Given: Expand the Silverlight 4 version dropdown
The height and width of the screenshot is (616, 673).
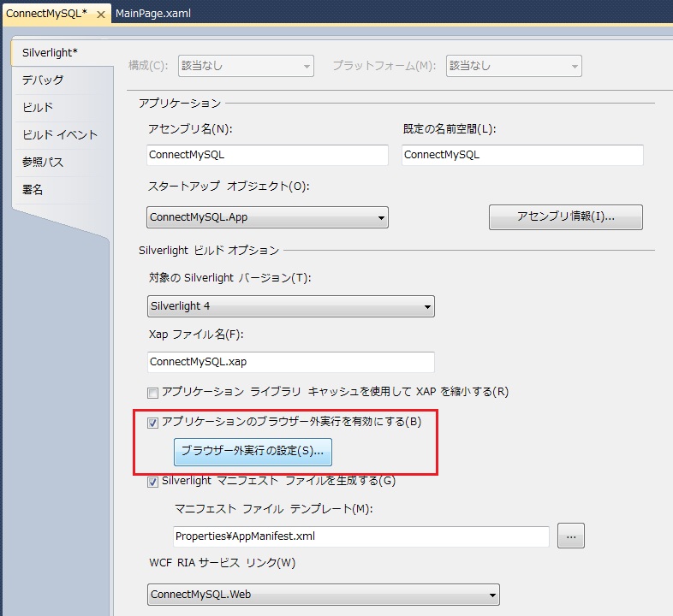Looking at the screenshot, I should [x=291, y=306].
